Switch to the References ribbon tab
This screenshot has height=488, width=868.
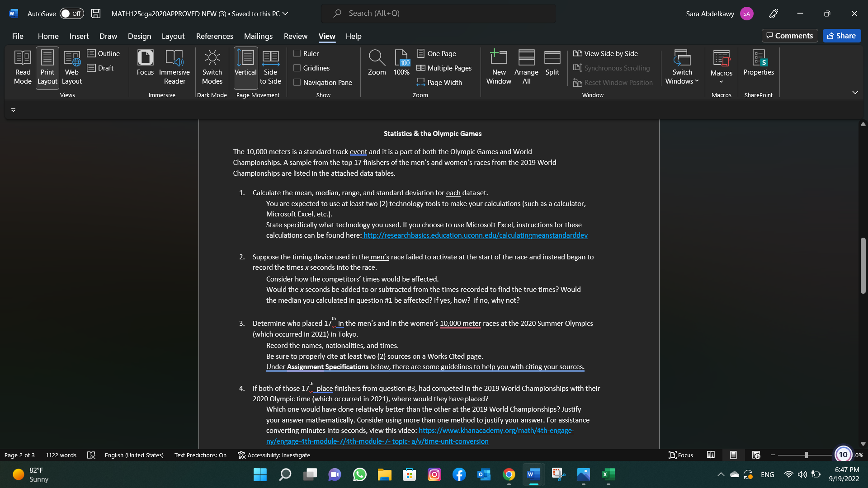point(215,36)
